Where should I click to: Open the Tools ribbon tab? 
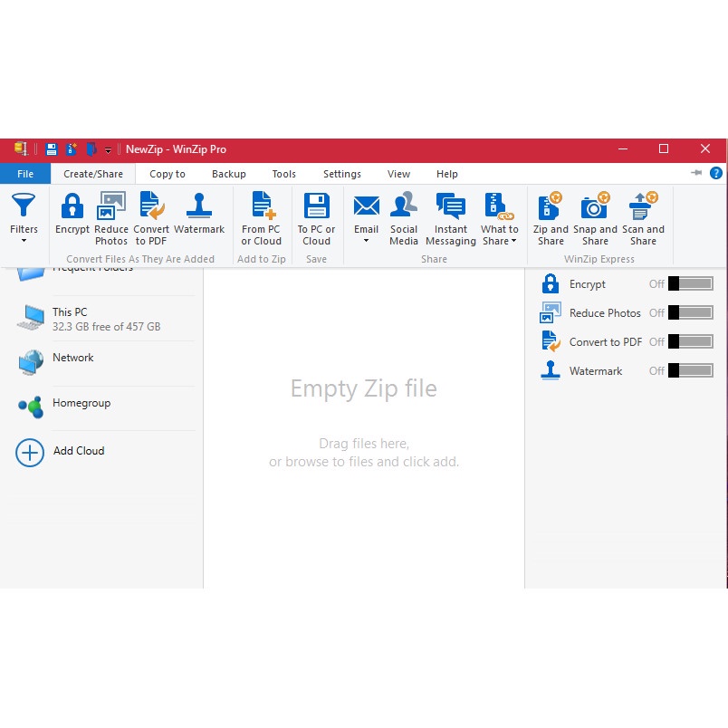pos(283,174)
